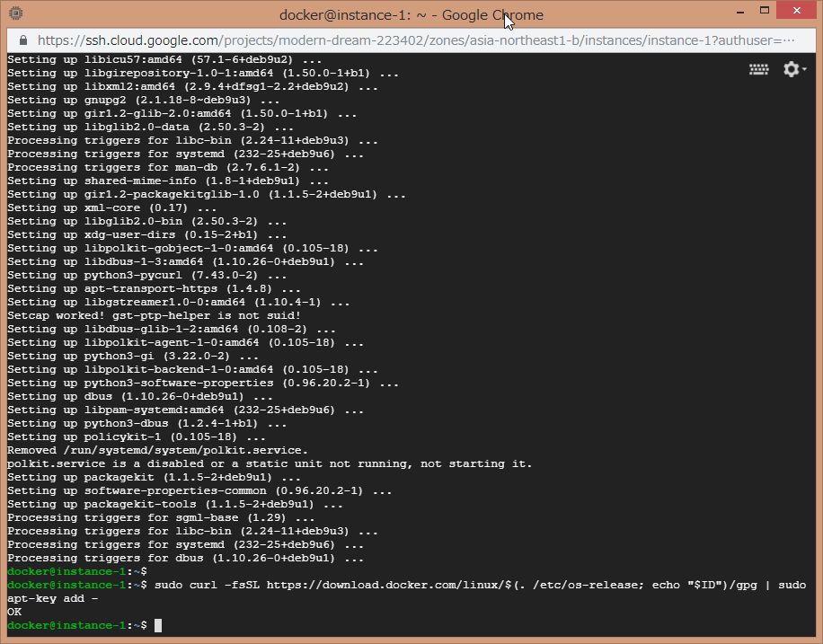Image resolution: width=823 pixels, height=644 pixels.
Task: Click the terminal cursor at the last prompt
Action: click(x=158, y=625)
